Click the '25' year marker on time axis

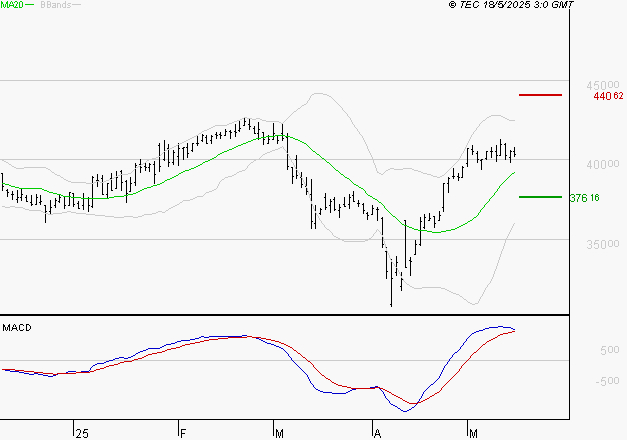82,434
